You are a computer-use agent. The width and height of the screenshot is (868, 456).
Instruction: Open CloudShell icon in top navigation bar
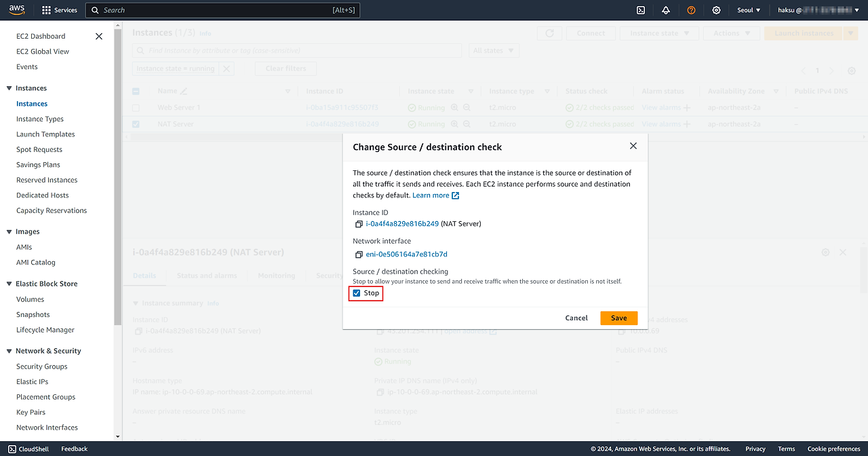pyautogui.click(x=640, y=10)
